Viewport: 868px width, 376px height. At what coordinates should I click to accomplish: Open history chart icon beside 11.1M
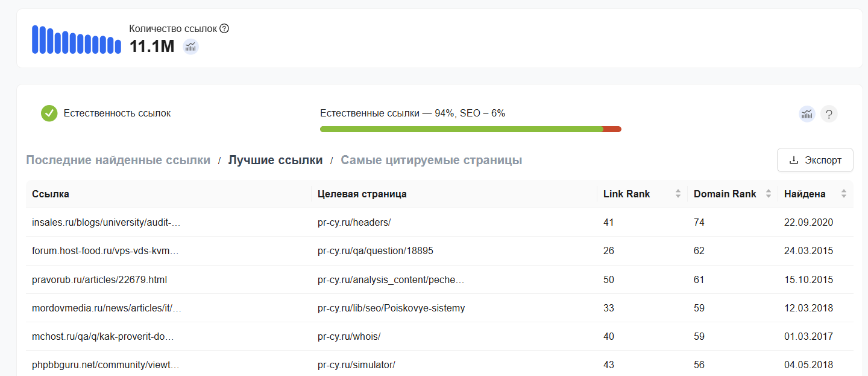coord(190,46)
